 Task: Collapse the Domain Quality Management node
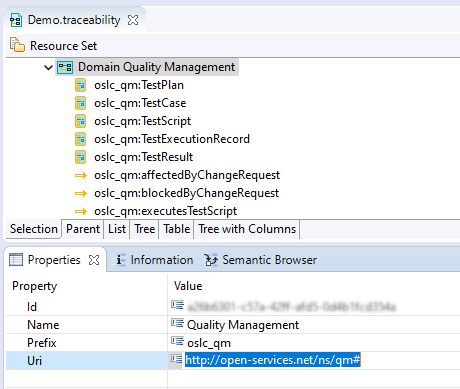coord(48,68)
